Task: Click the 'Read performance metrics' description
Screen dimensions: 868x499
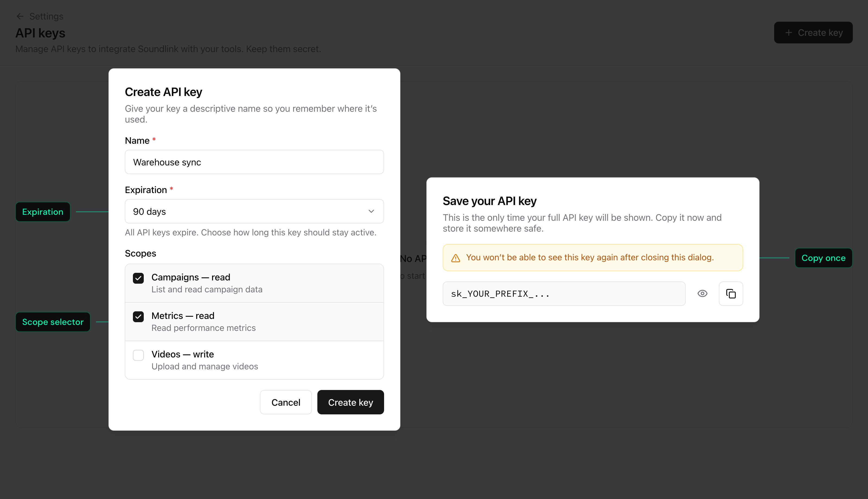Action: pos(203,328)
